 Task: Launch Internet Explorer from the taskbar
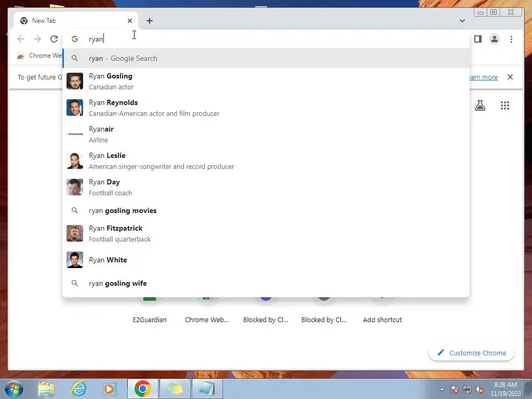coord(78,389)
